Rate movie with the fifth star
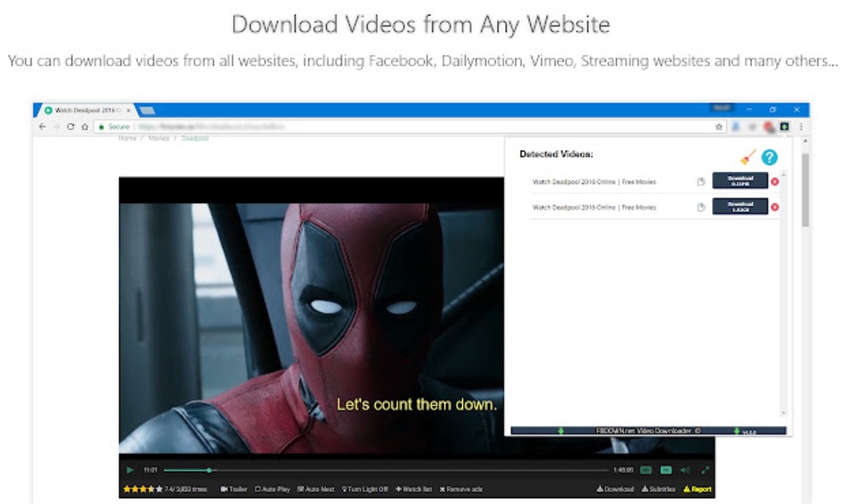 pos(159,489)
